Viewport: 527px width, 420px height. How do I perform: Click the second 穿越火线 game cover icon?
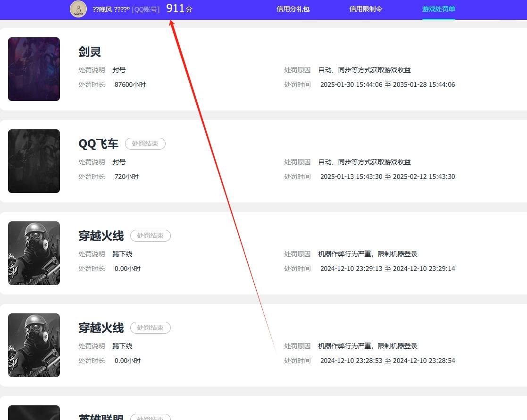[x=33, y=345]
